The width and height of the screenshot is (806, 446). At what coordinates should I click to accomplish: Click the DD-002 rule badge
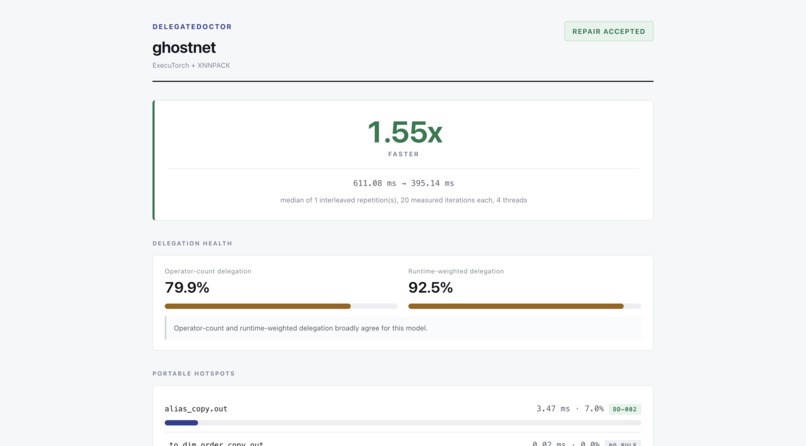tap(625, 410)
